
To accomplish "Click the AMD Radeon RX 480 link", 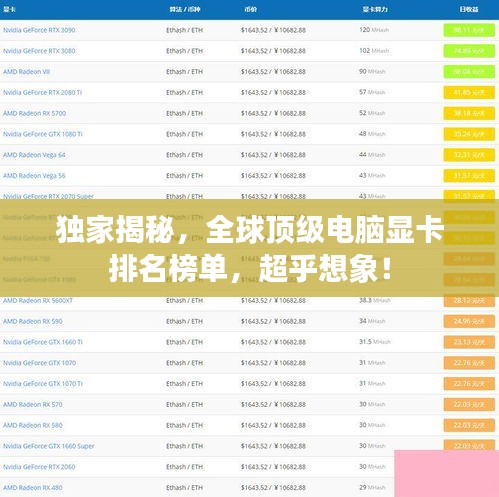I will point(33,488).
